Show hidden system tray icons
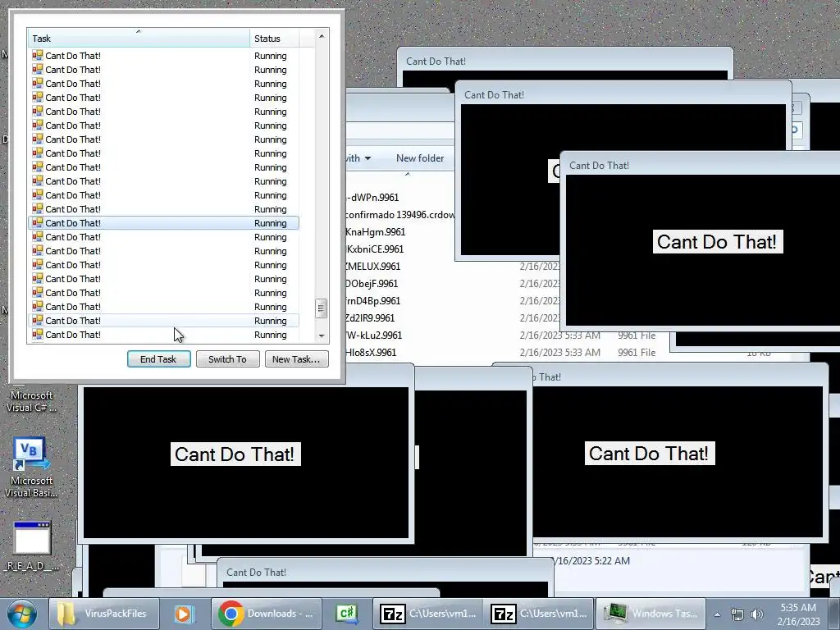This screenshot has height=630, width=840. point(717,614)
